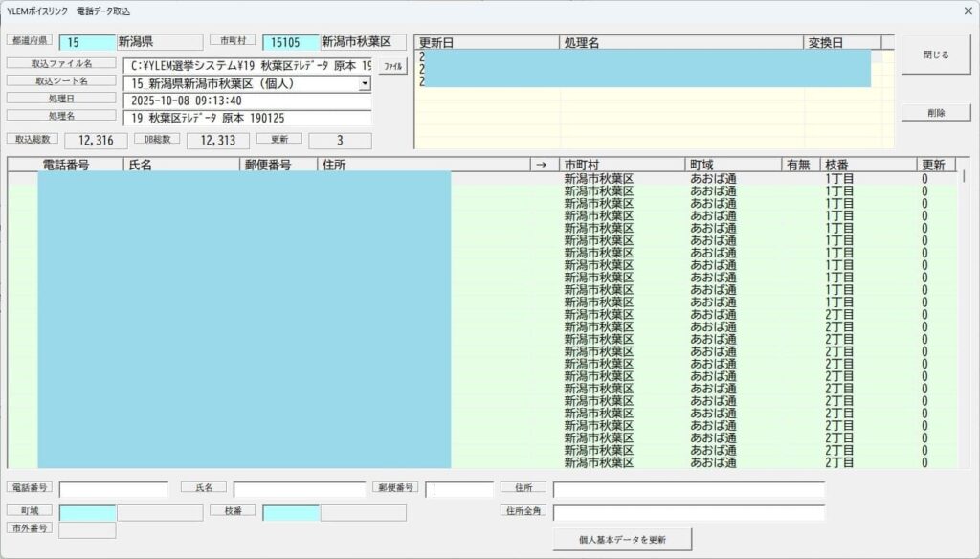This screenshot has height=559, width=980.
Task: Click the → arrow column header
Action: point(543,165)
